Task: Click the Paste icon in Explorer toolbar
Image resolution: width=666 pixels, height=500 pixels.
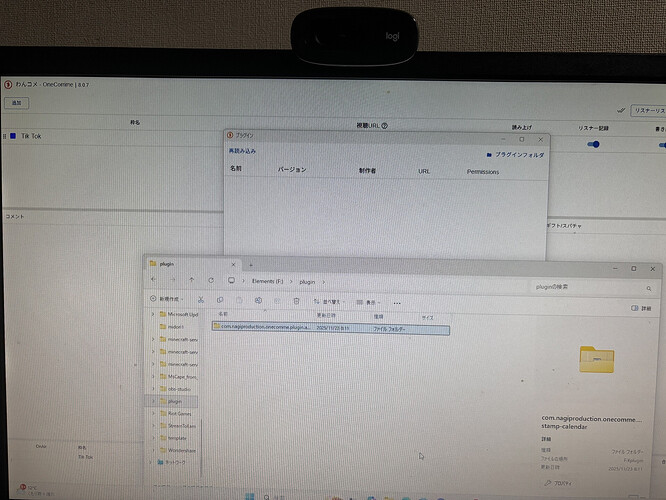Action: (239, 300)
